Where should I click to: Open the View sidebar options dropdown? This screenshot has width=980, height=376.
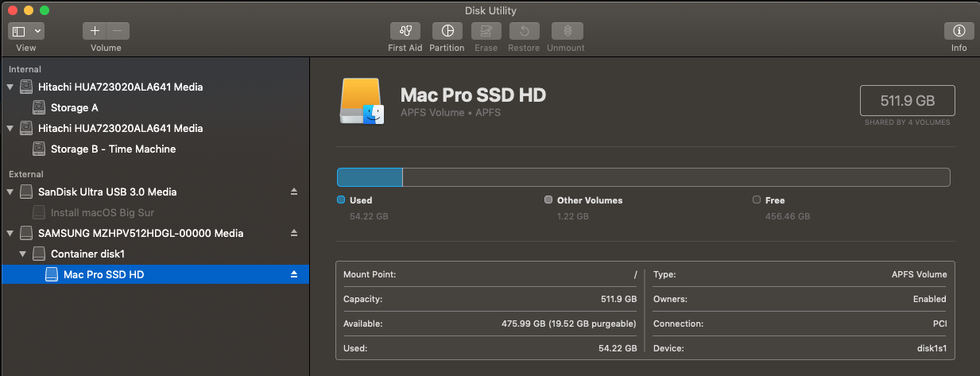click(x=26, y=31)
